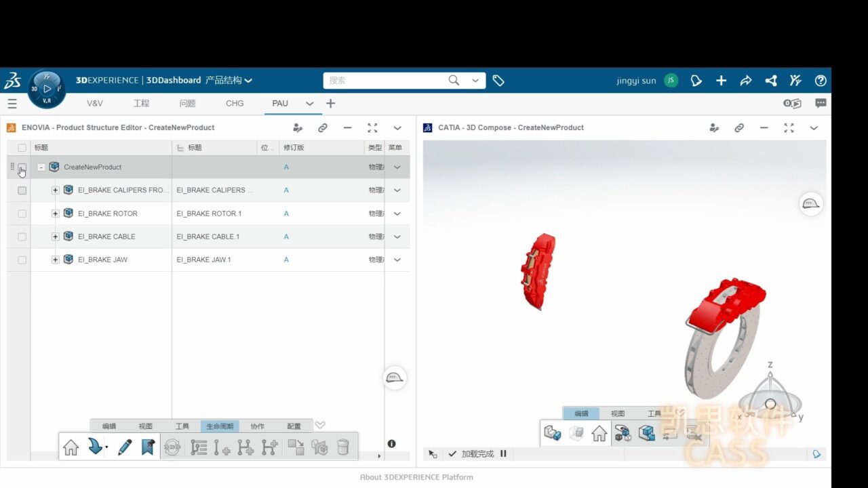Switch to the CHG dashboard tab
Viewport: 868px width, 488px height.
pos(235,104)
